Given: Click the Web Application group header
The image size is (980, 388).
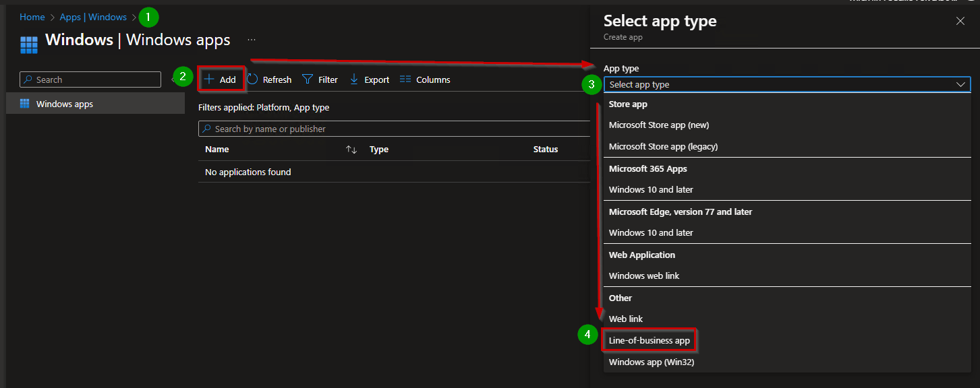Looking at the screenshot, I should [x=641, y=255].
